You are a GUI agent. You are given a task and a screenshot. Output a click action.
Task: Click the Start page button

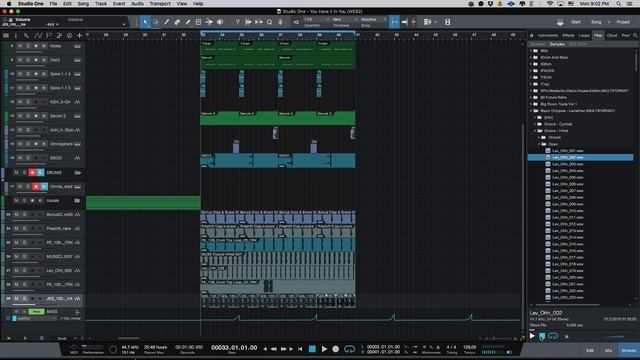coord(576,22)
